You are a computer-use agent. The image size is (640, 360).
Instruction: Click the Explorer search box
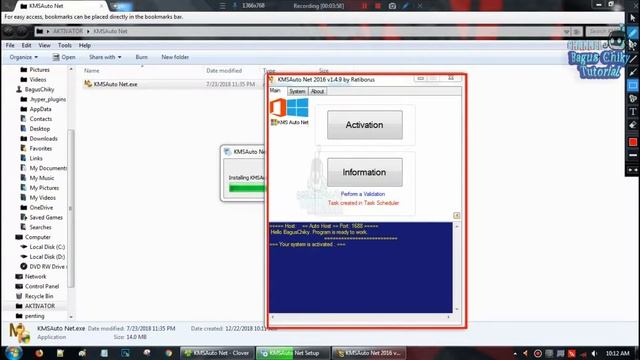click(x=604, y=31)
